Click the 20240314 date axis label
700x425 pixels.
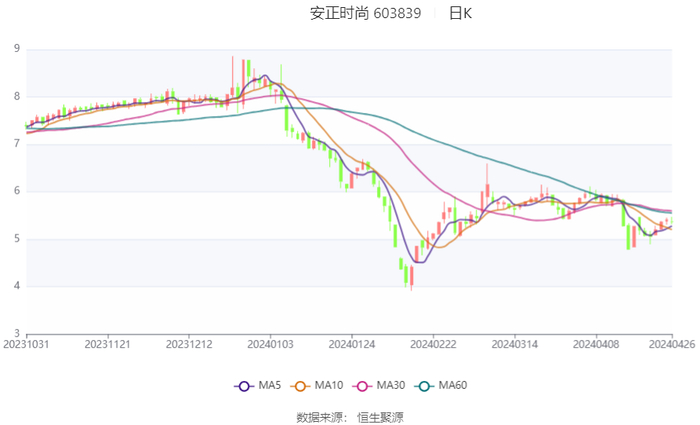(x=512, y=343)
